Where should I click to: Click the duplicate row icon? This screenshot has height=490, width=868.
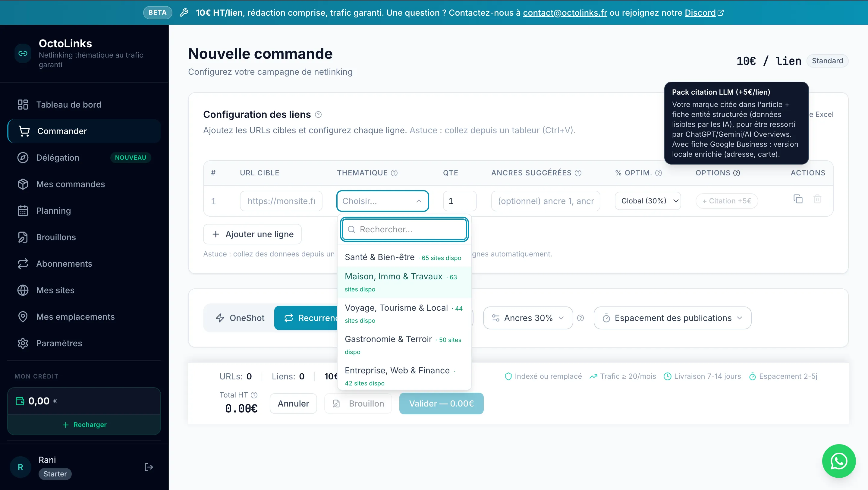pos(798,199)
